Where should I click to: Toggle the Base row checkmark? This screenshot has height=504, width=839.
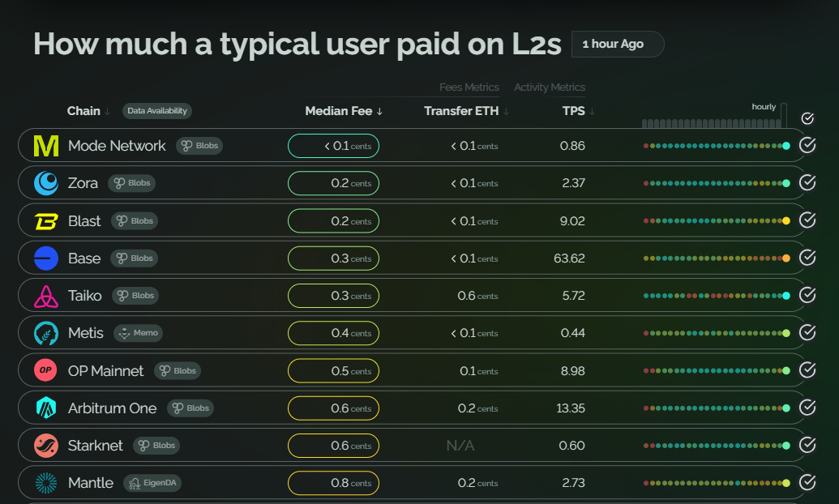click(x=807, y=258)
